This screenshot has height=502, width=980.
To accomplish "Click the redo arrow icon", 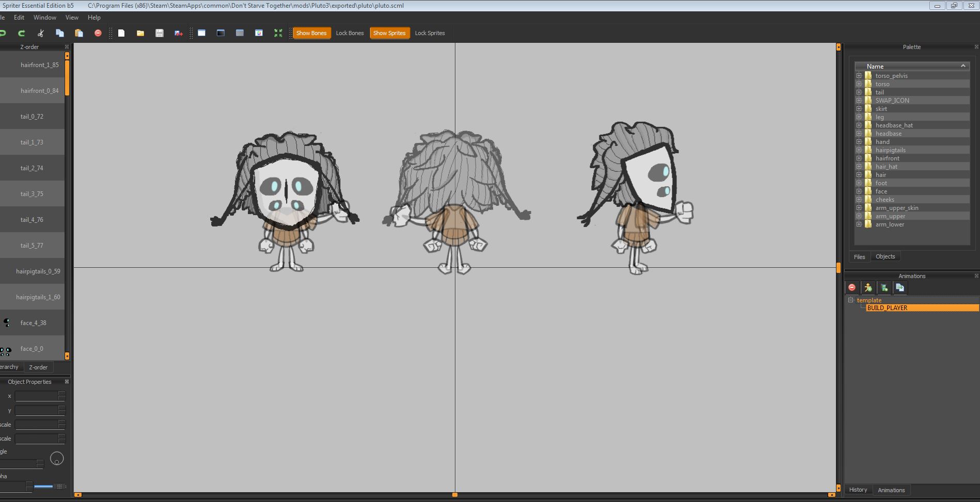I will click(22, 33).
